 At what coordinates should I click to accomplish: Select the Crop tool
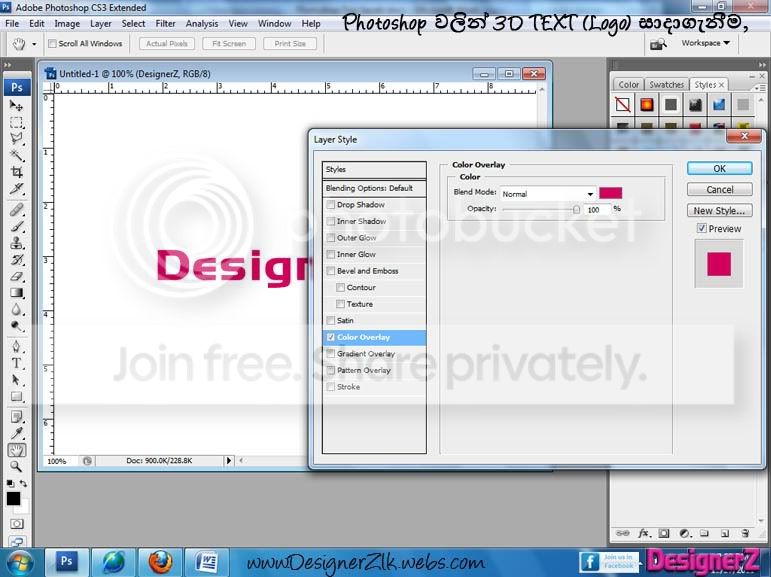[16, 172]
